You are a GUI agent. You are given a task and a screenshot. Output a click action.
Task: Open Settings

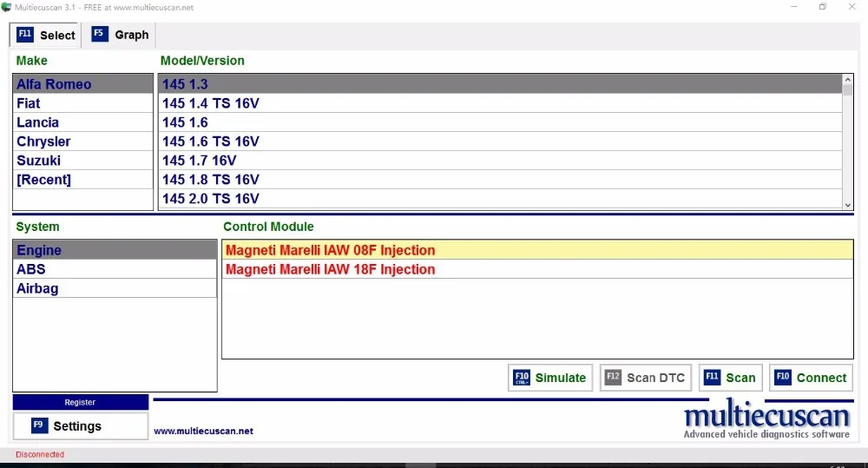tap(80, 426)
